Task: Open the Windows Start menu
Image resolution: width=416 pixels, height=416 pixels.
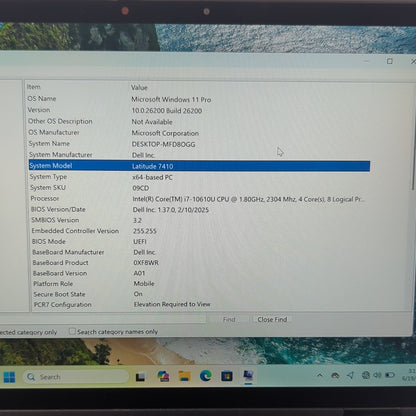Action: click(x=9, y=377)
